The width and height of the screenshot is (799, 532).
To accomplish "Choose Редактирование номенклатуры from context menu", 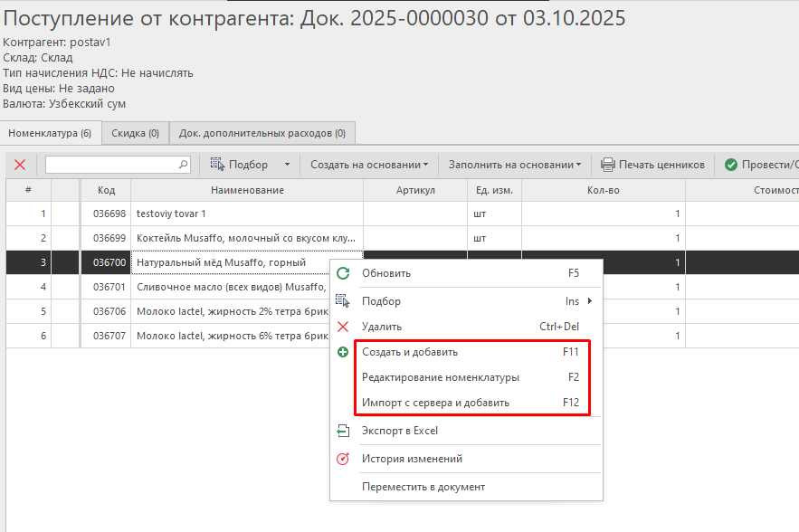I will [x=441, y=377].
